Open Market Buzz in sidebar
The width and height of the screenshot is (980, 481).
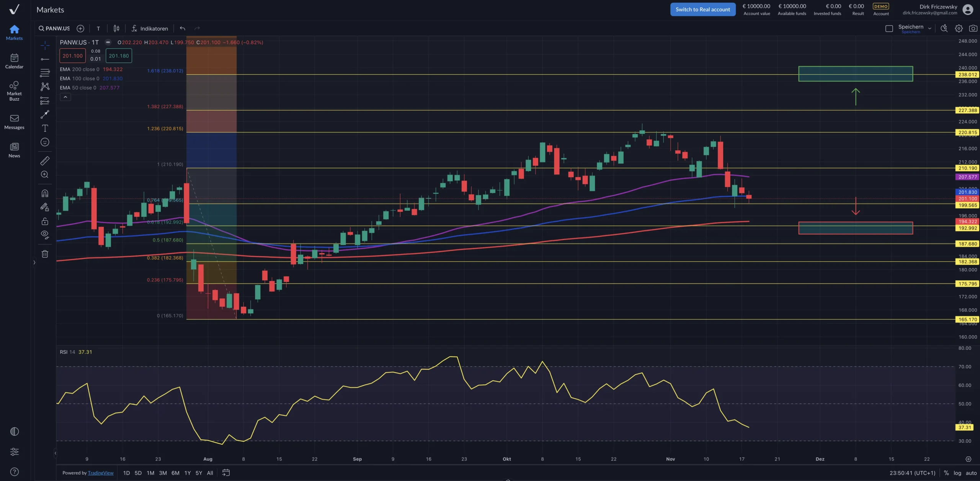point(14,90)
